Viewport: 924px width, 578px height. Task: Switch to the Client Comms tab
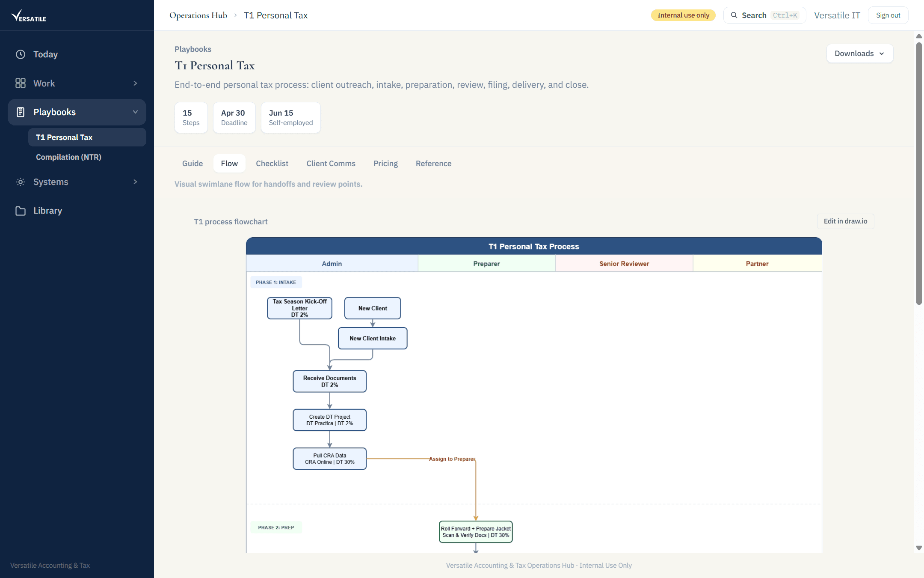pos(331,164)
